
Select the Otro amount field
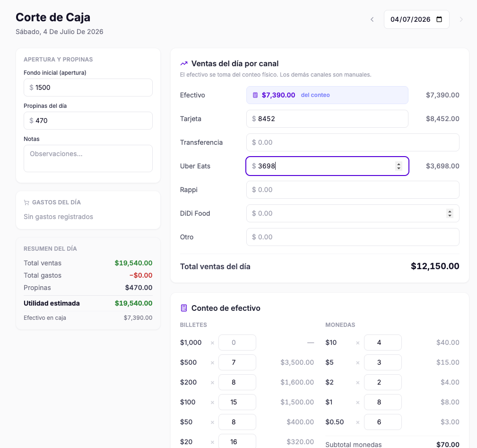[353, 237]
